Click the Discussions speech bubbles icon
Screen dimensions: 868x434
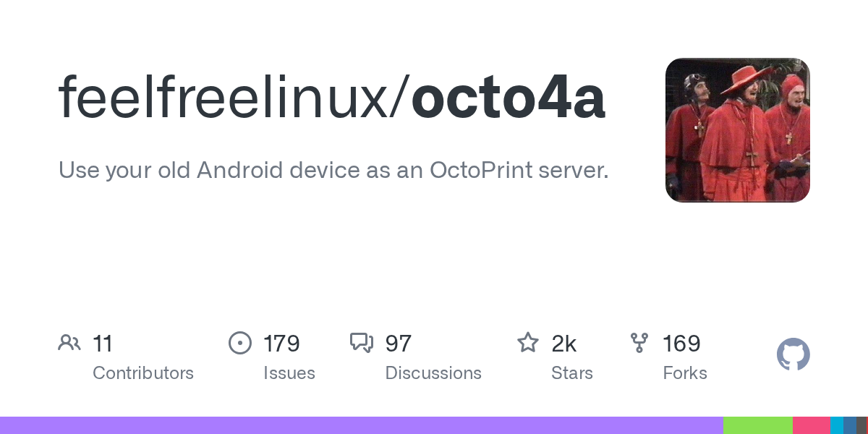(362, 343)
